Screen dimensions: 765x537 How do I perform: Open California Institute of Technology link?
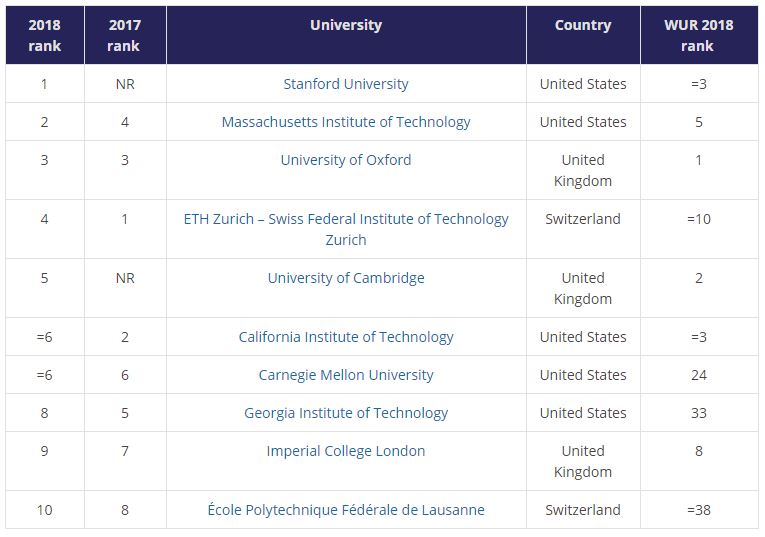[346, 337]
